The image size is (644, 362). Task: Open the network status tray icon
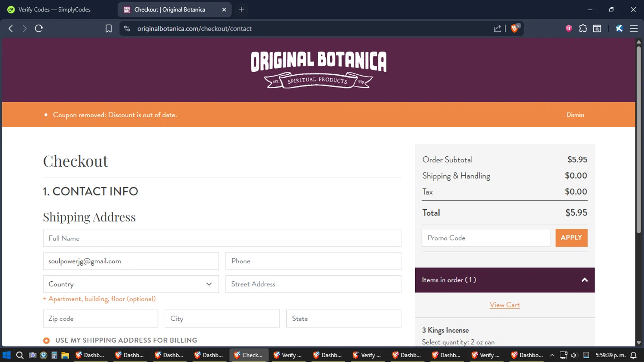tap(563, 355)
